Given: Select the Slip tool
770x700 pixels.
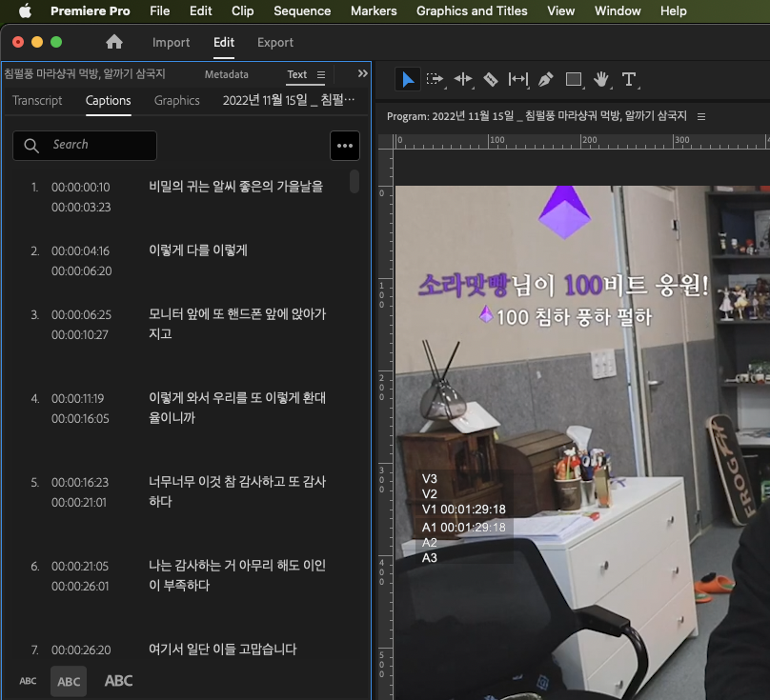Looking at the screenshot, I should [x=518, y=79].
